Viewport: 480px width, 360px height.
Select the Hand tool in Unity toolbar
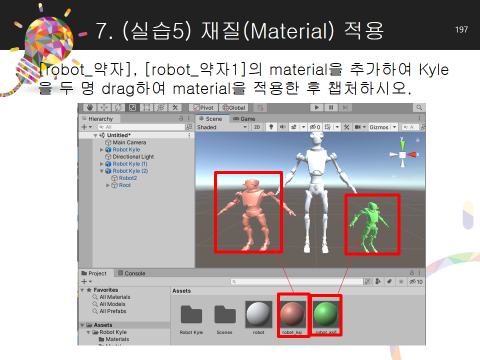[90, 108]
